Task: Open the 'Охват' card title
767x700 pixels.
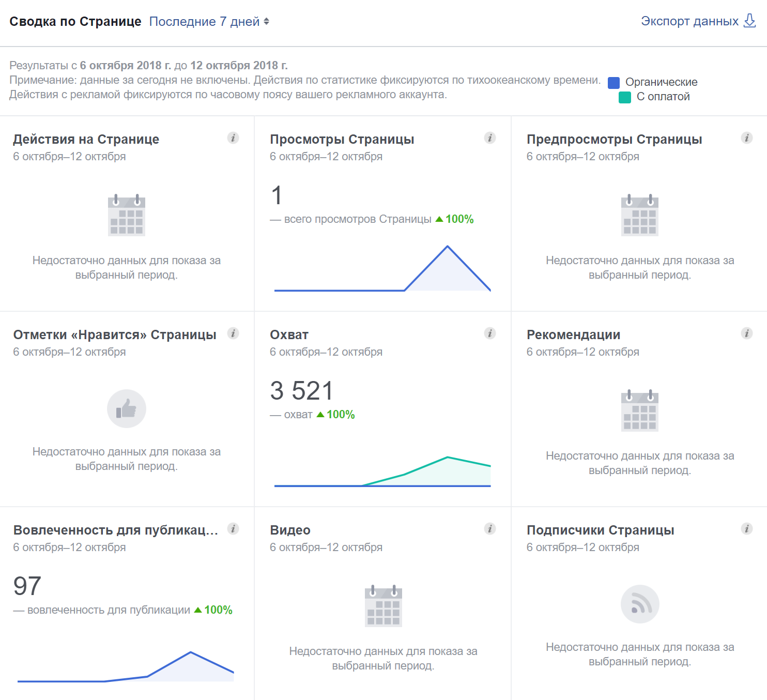Action: (289, 335)
